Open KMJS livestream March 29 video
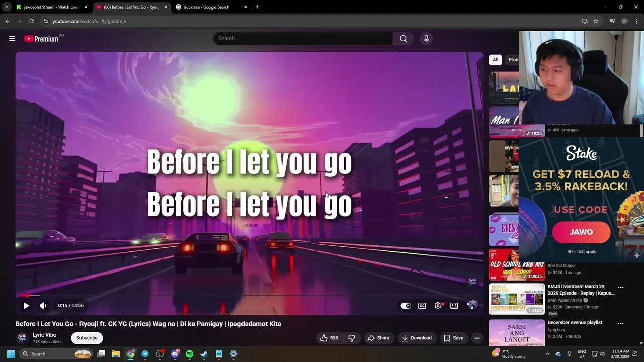 581,290
